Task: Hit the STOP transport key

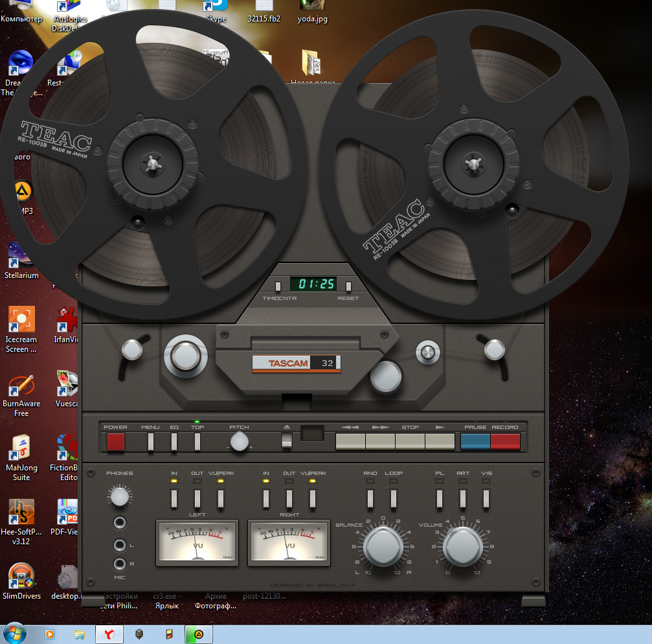Action: 410,441
